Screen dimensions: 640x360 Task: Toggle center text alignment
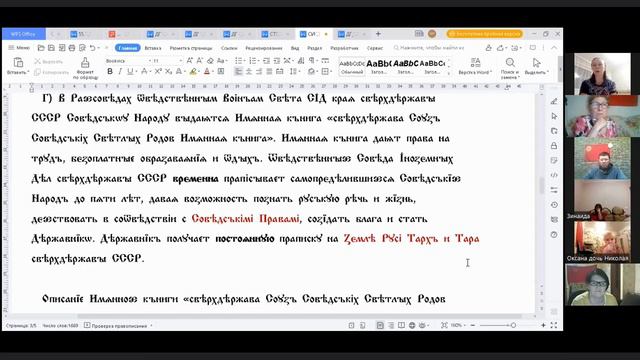tap(249, 71)
